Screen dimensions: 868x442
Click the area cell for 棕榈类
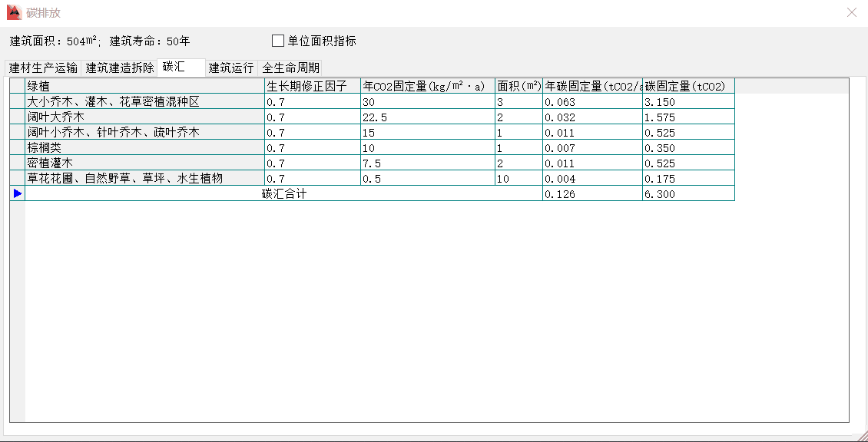[518, 148]
